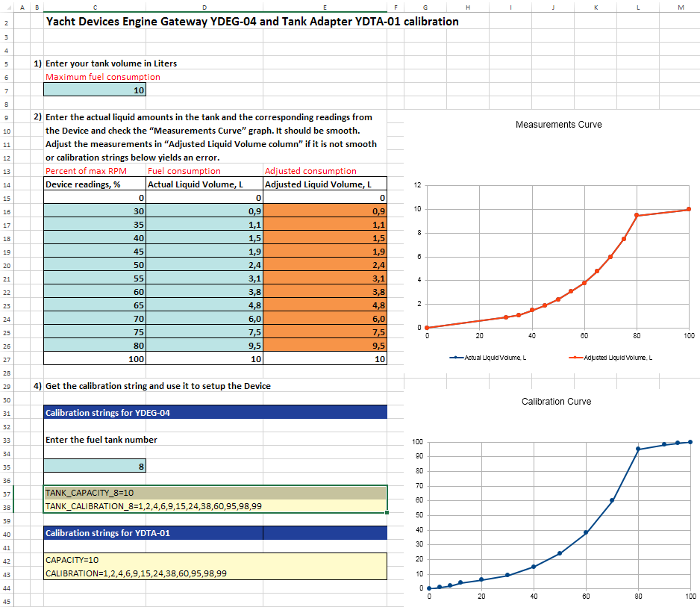
Task: Select column C header
Action: pyautogui.click(x=95, y=7)
